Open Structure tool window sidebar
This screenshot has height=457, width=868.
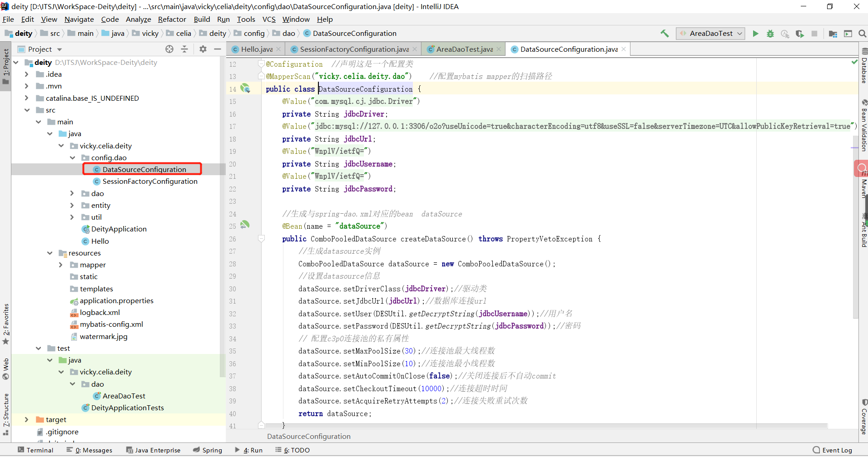[6, 414]
